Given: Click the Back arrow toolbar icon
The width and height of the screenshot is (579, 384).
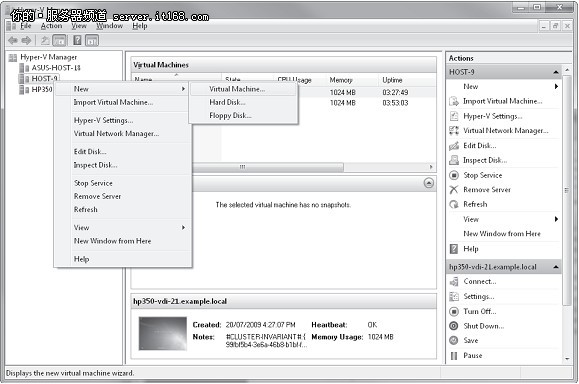Looking at the screenshot, I should tap(13, 40).
